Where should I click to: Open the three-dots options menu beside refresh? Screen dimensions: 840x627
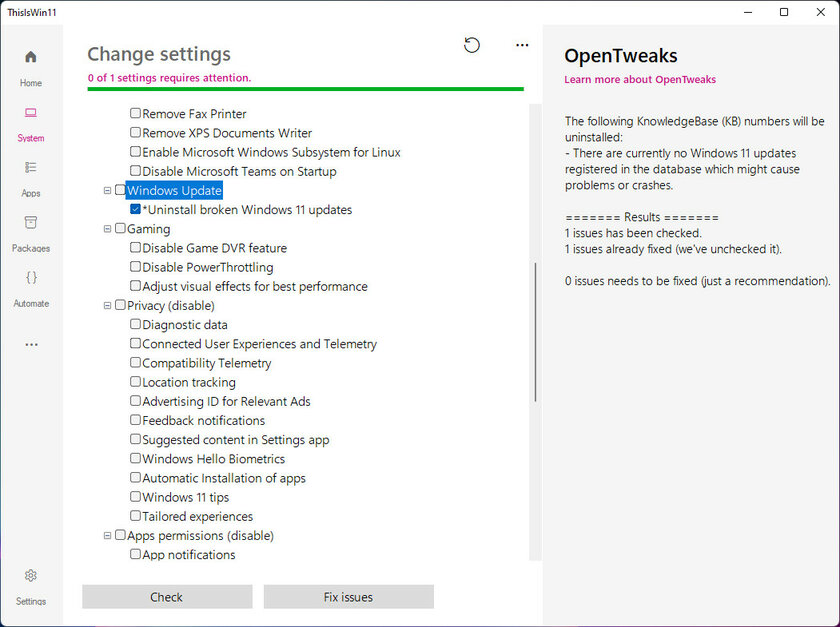(x=522, y=45)
